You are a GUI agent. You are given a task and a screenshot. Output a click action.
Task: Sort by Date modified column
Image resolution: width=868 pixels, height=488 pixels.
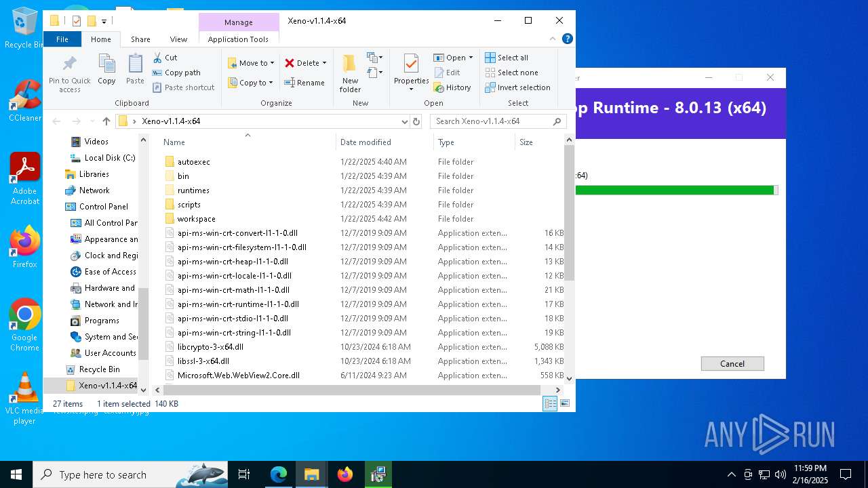[x=384, y=142]
